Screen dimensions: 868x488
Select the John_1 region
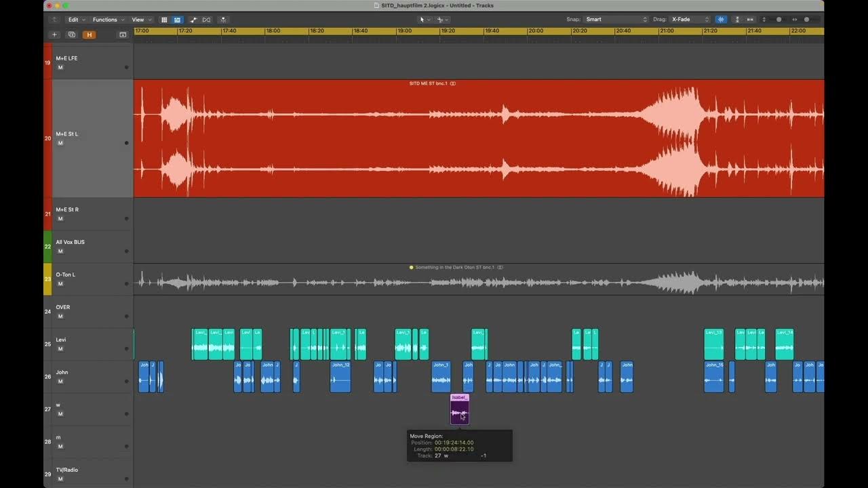coord(441,377)
